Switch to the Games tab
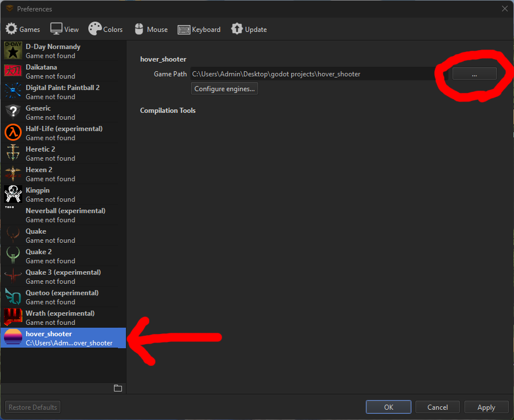 pos(23,28)
